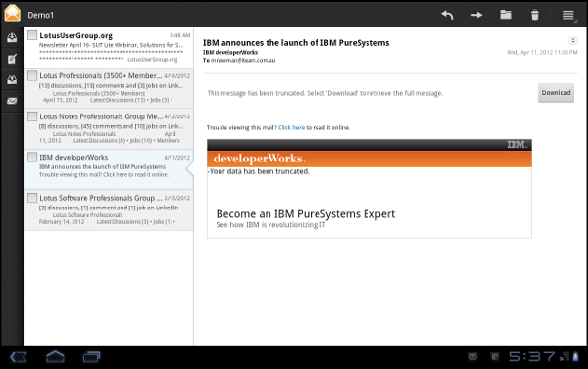Click the Reply arrow icon
Screen dimensions: 588x369
click(447, 15)
